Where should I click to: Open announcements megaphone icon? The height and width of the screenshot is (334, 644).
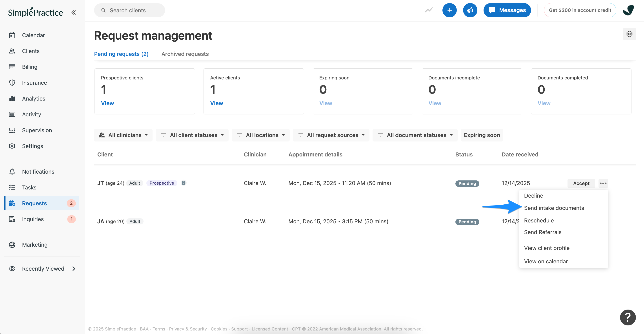[470, 10]
